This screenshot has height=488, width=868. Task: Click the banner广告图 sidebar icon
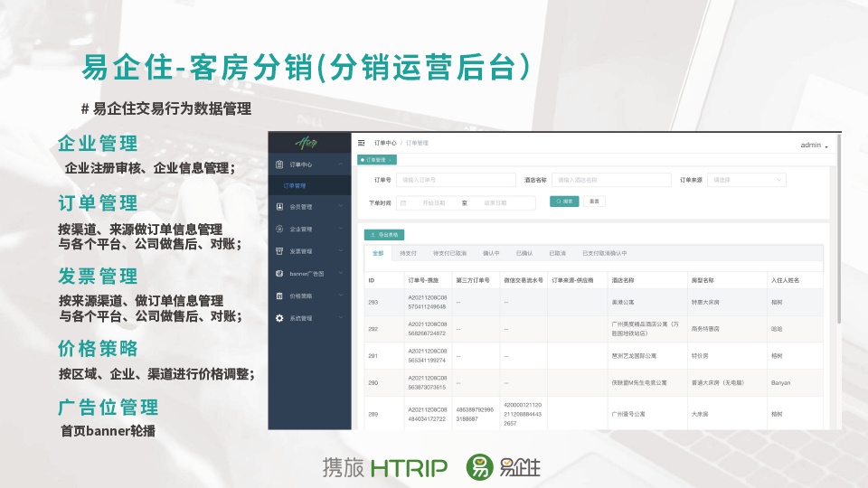tap(279, 273)
